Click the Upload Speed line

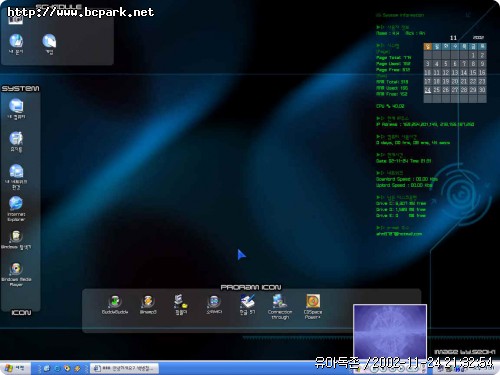pos(404,185)
